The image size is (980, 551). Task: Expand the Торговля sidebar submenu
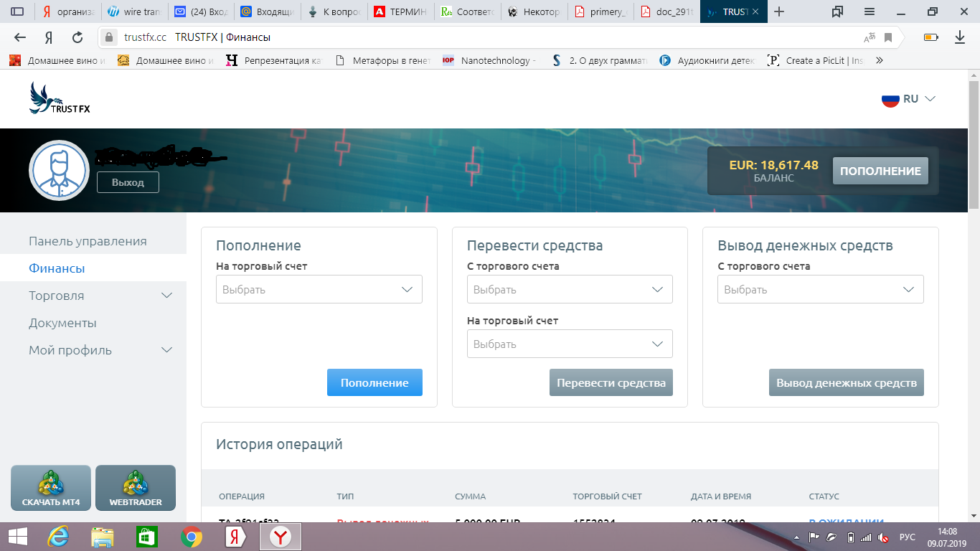tap(166, 296)
